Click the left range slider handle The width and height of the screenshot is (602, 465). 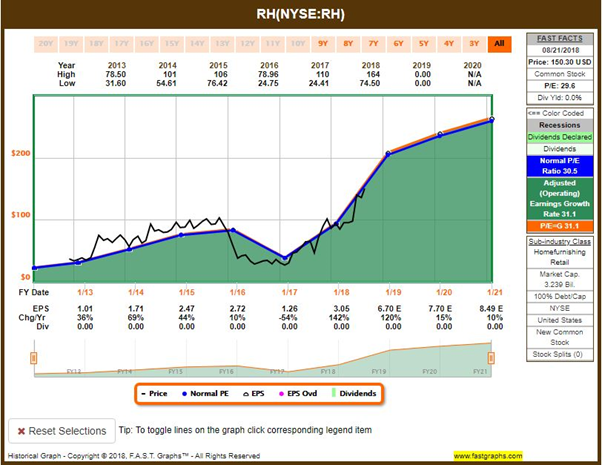33,358
